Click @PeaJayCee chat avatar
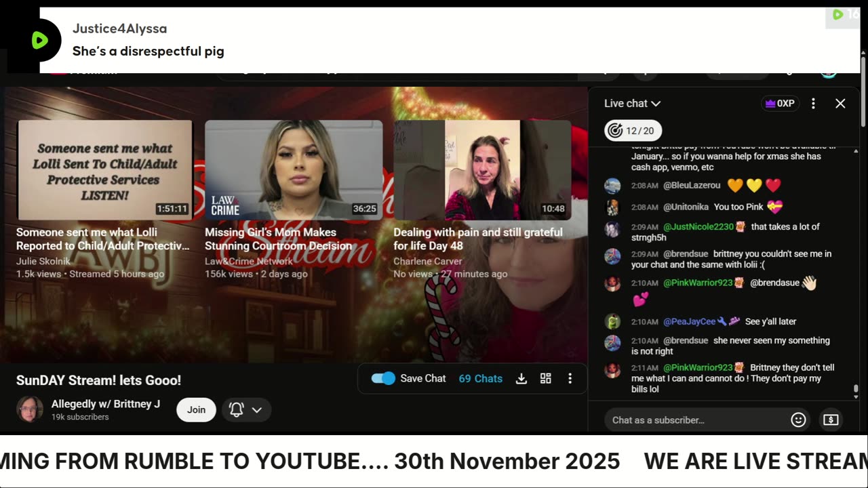Image resolution: width=868 pixels, height=488 pixels. coord(612,322)
